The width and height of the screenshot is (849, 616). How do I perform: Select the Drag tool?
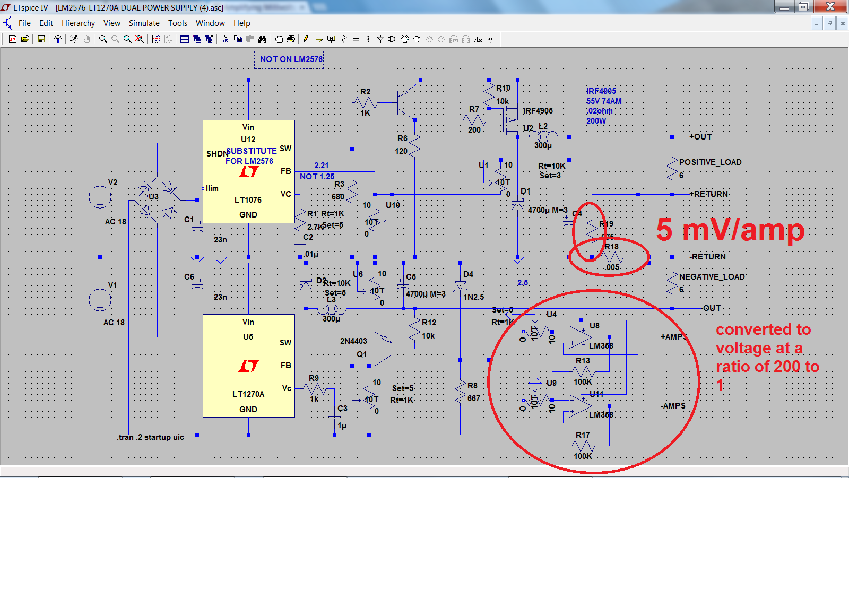coord(417,39)
